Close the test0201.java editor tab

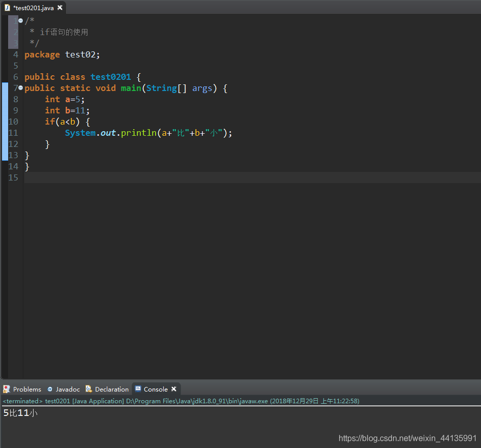point(60,8)
